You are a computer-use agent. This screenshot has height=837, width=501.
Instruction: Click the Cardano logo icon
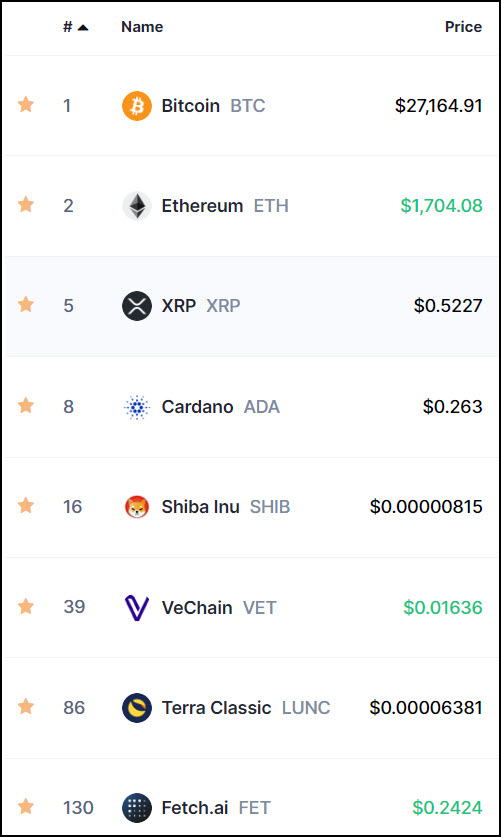coord(137,407)
